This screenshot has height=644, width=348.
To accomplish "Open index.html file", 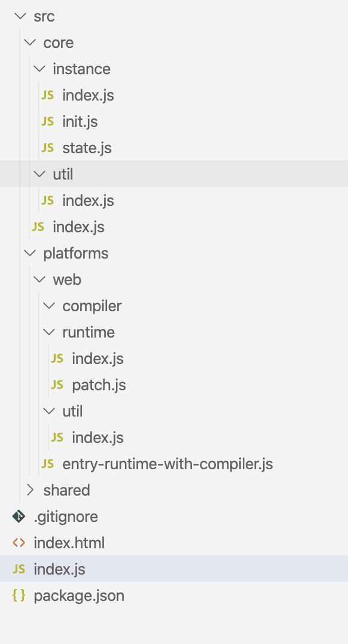I will coord(174,543).
